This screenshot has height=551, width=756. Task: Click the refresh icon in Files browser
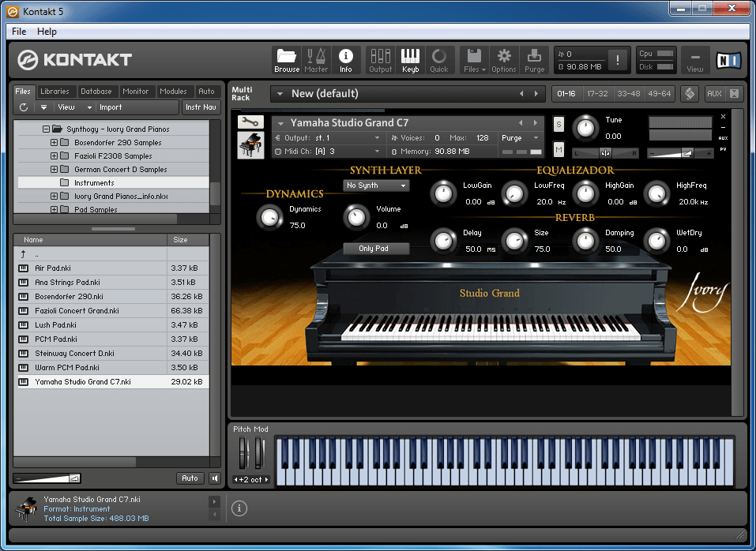point(24,107)
